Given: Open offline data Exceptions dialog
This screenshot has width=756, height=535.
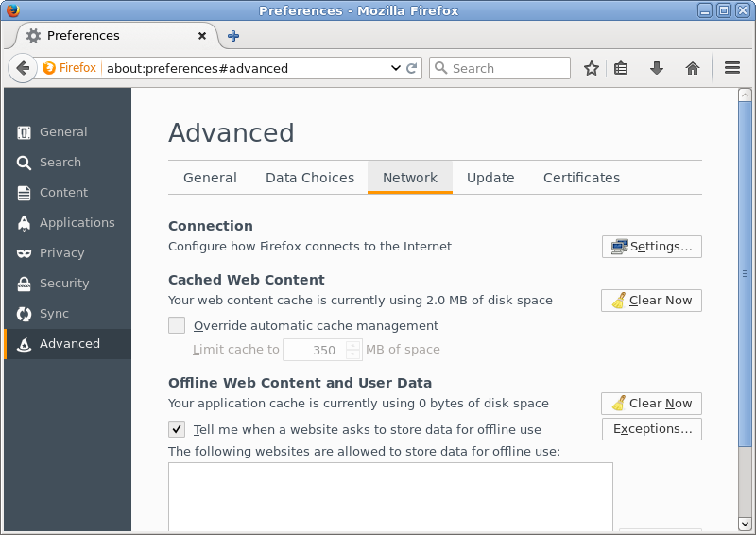Looking at the screenshot, I should [652, 429].
